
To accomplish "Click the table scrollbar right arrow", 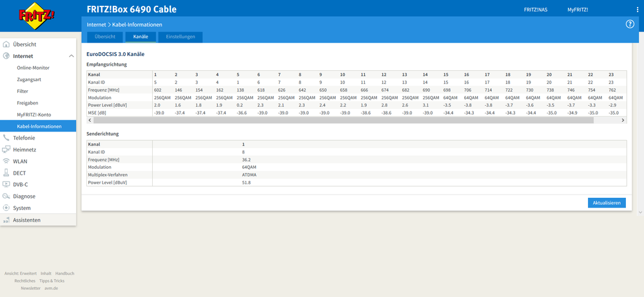I will [623, 120].
